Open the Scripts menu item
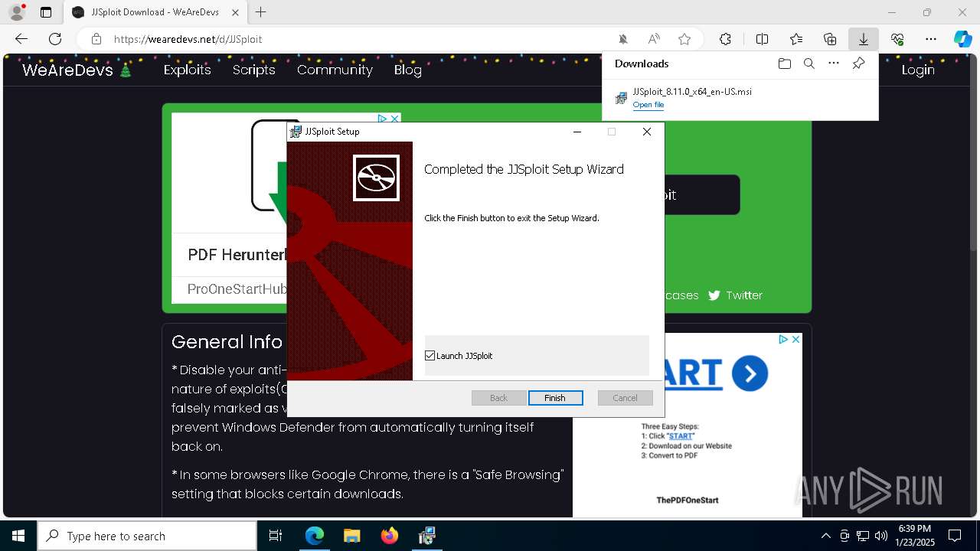Image resolution: width=980 pixels, height=551 pixels. pyautogui.click(x=253, y=70)
